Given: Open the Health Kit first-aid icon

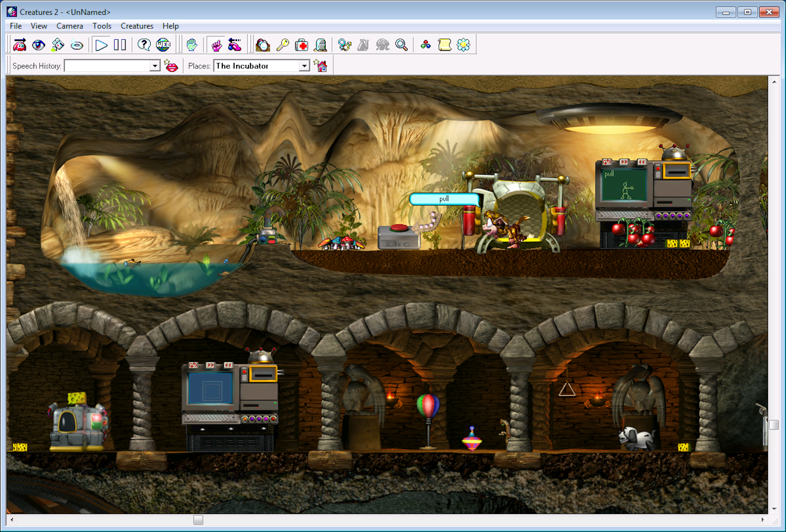Looking at the screenshot, I should [x=302, y=45].
